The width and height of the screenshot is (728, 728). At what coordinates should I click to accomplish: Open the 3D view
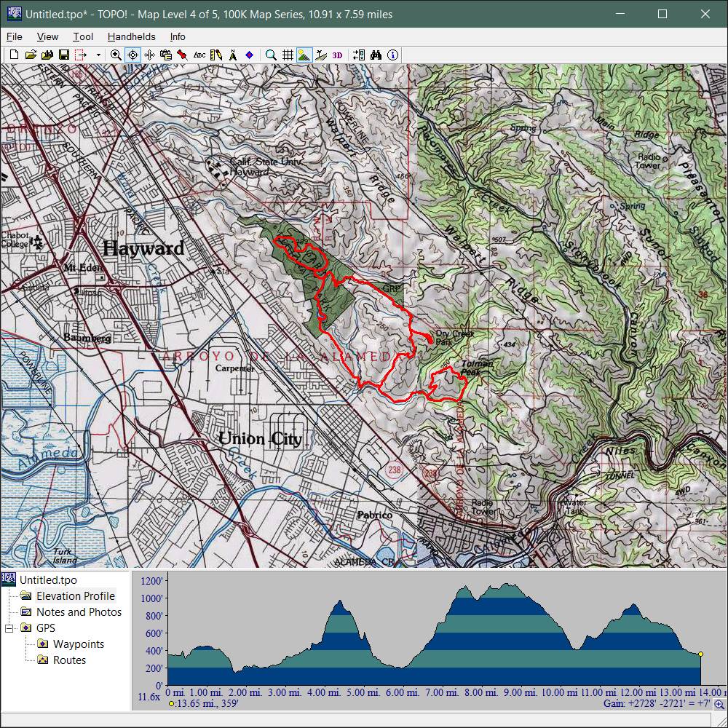tap(337, 55)
